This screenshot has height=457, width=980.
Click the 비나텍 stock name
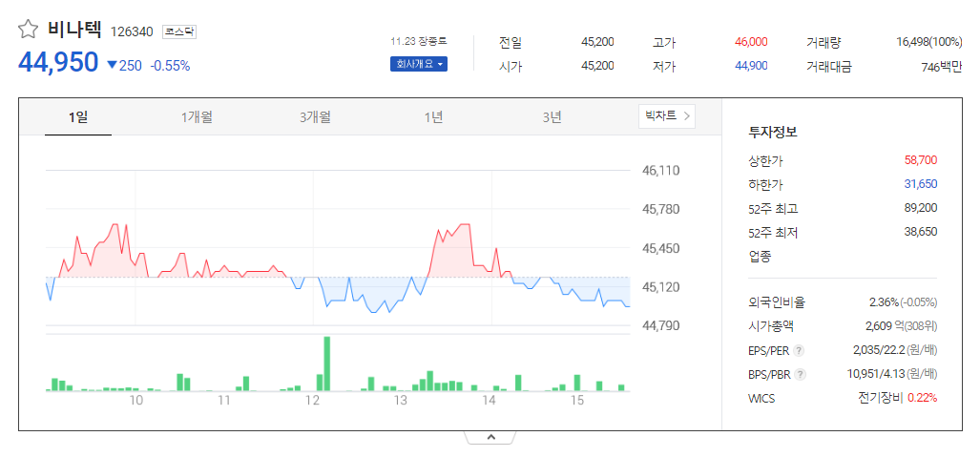73,30
